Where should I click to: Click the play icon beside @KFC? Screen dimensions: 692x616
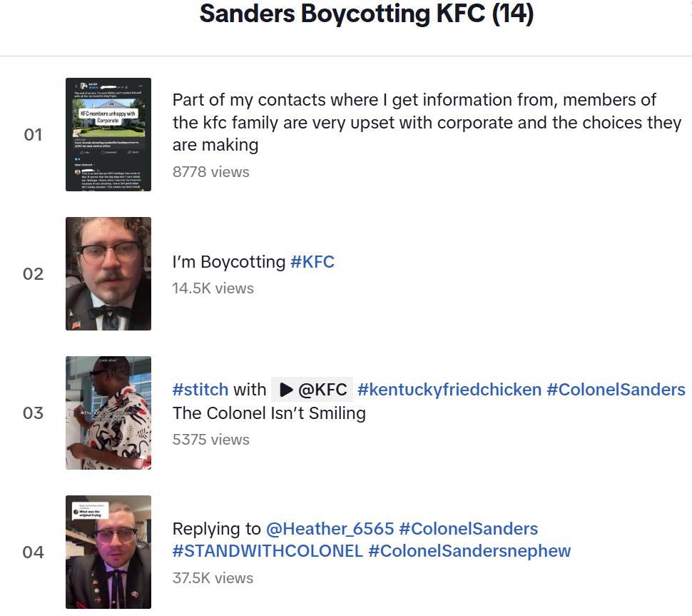point(287,390)
